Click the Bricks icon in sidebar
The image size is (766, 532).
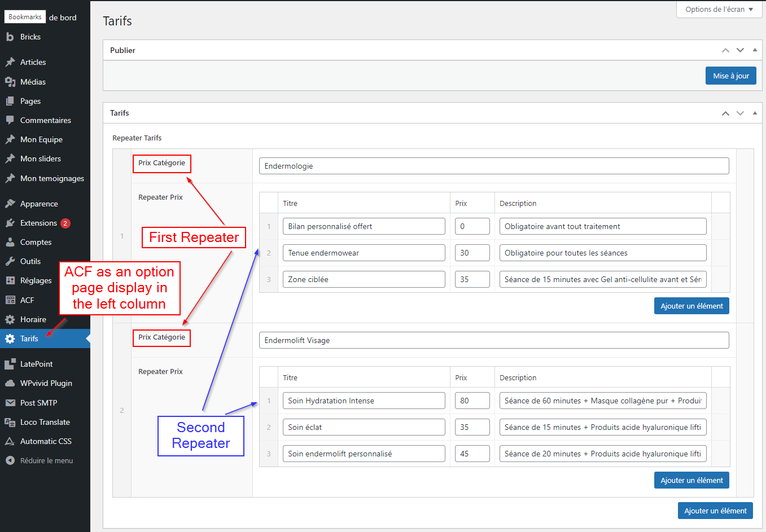[x=10, y=37]
